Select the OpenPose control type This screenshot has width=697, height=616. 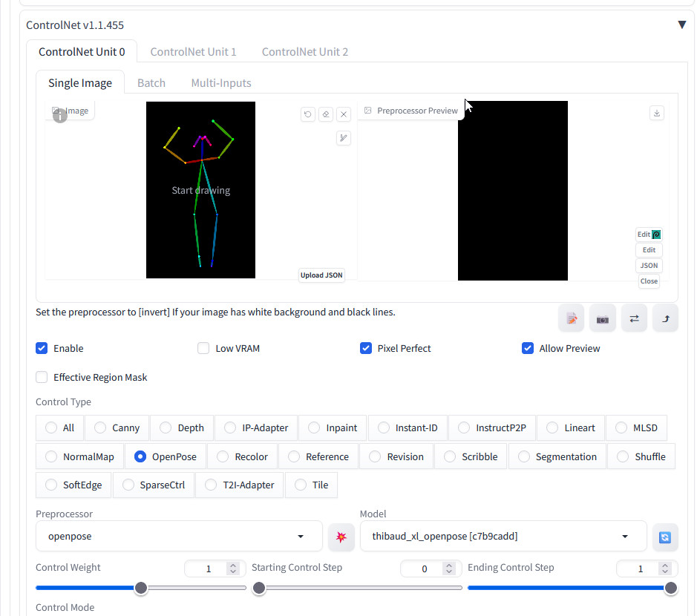click(x=166, y=456)
